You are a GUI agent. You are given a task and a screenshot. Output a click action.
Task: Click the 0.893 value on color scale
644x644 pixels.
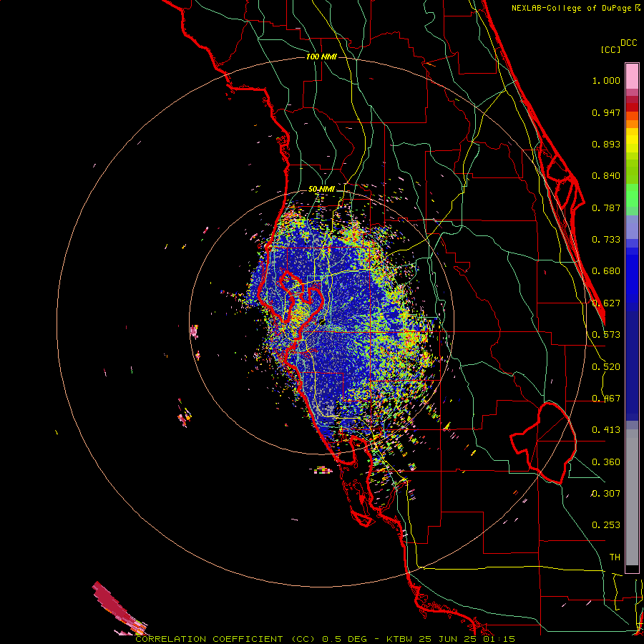tap(606, 144)
